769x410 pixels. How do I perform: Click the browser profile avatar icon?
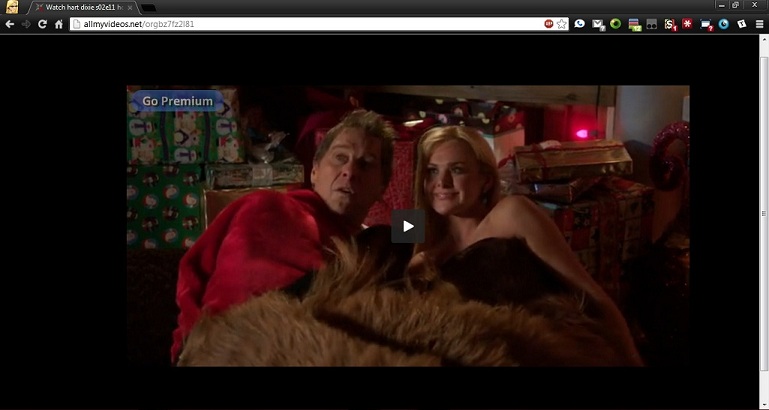(x=12, y=7)
